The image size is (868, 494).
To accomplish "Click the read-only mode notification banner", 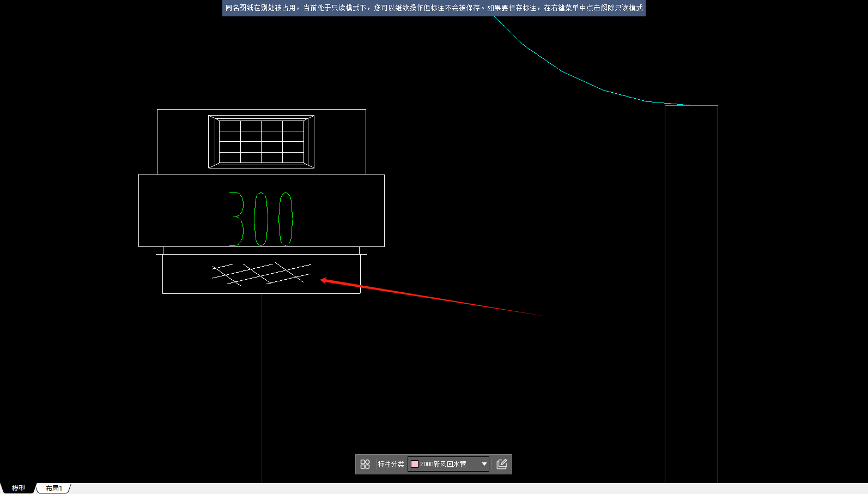I will 434,8.
